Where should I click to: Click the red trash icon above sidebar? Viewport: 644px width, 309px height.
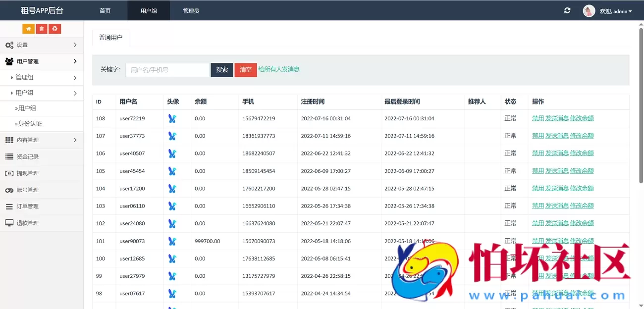[x=42, y=29]
